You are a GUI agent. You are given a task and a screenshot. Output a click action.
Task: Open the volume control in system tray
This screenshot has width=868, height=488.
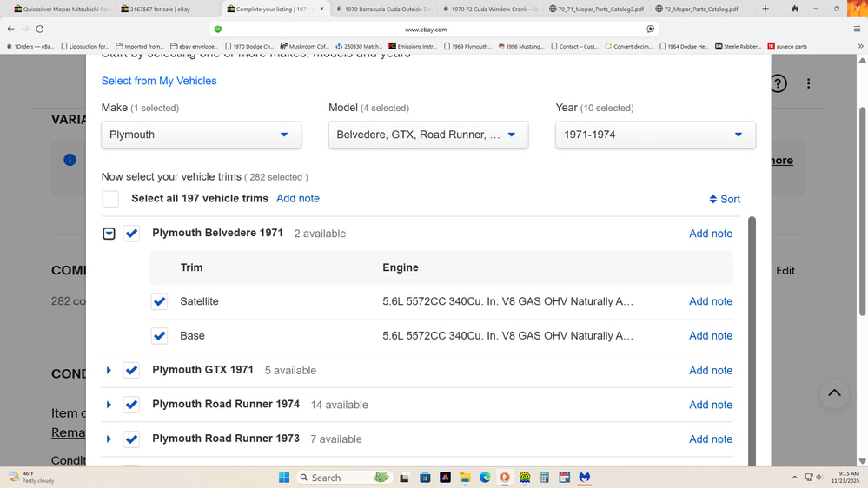point(819,477)
